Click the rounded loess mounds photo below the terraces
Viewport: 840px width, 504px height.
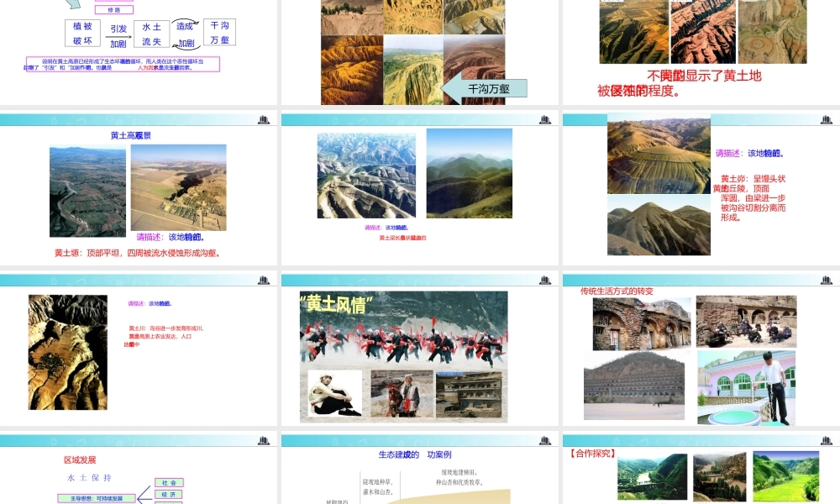pos(659,225)
